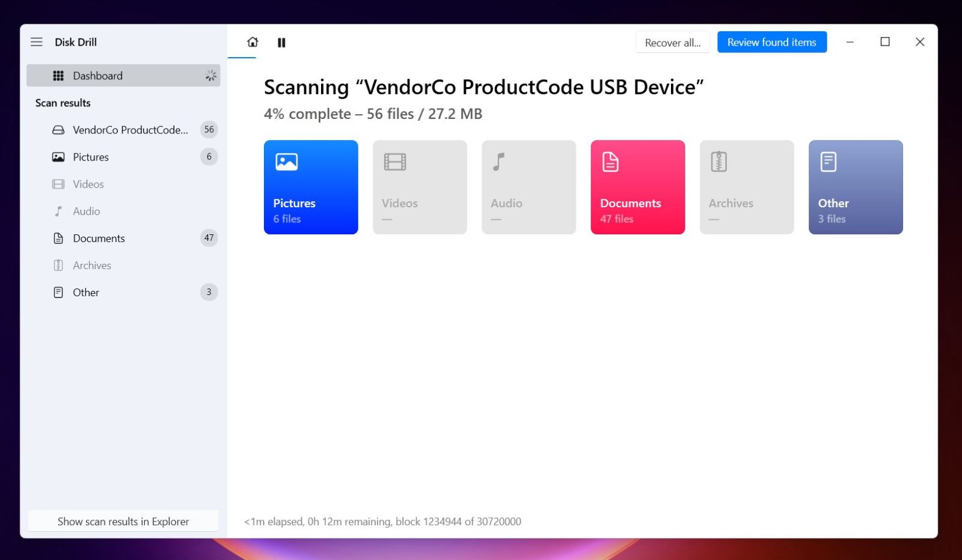This screenshot has width=962, height=560.
Task: Select the Audio note icon in the sidebar
Action: point(57,211)
